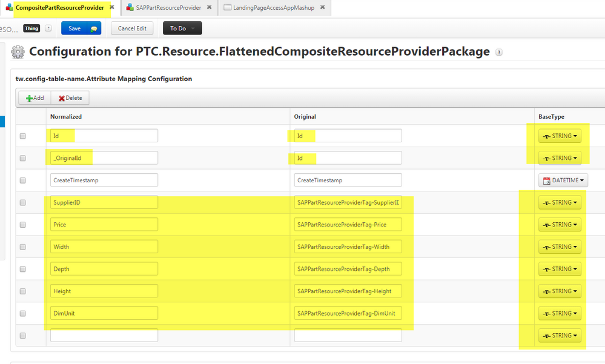Click Cancel Edit button

point(132,28)
